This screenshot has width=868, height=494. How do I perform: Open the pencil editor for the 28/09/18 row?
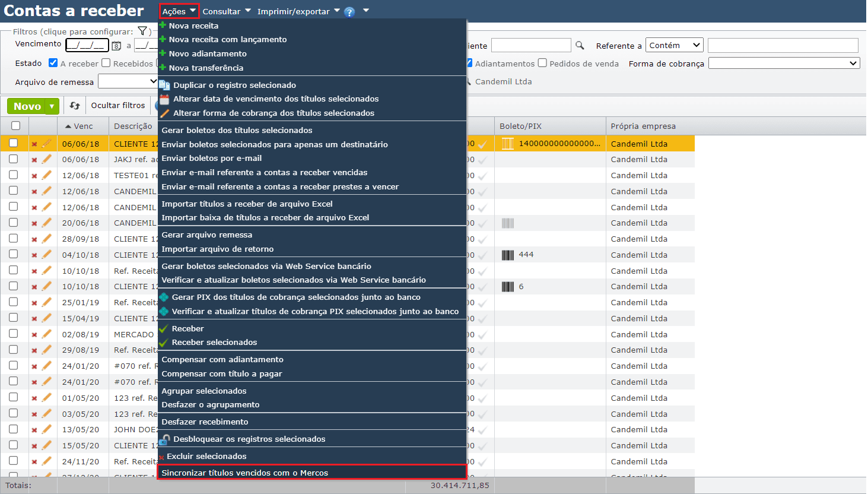[47, 239]
